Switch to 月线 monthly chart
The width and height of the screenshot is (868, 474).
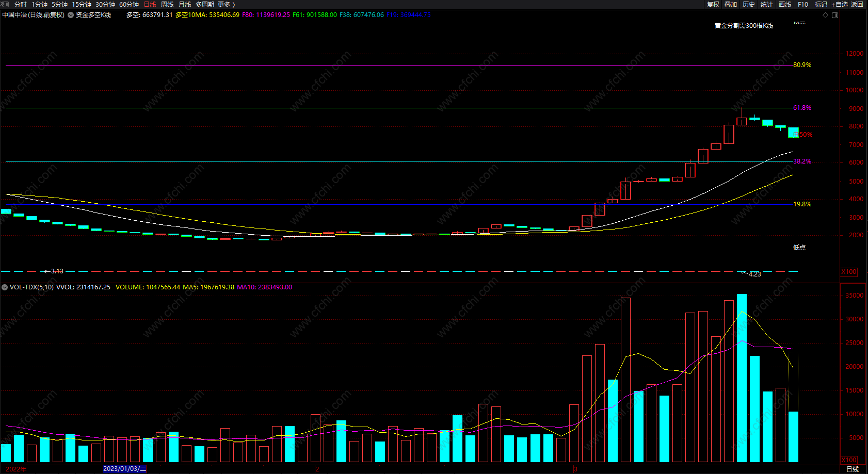coord(185,5)
